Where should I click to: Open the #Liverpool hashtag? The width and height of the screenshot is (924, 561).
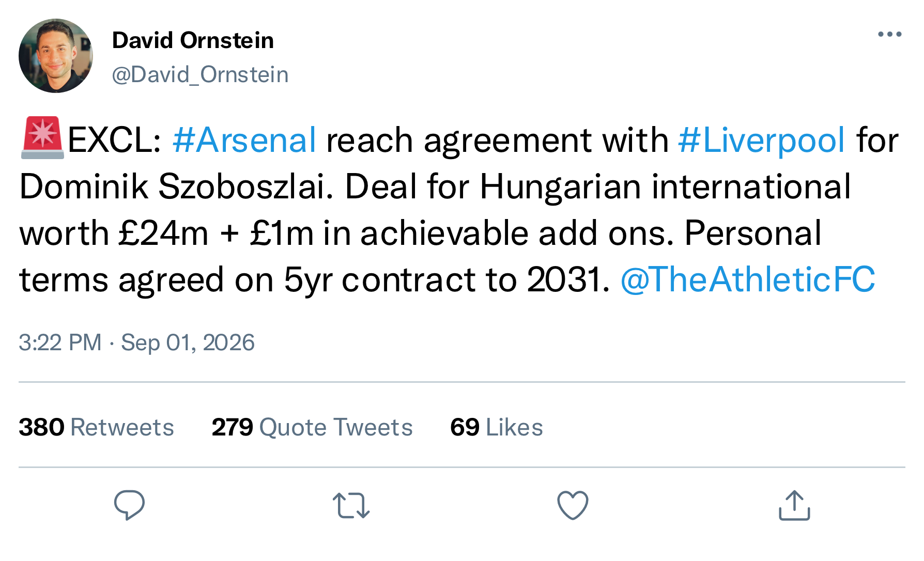[x=761, y=140]
